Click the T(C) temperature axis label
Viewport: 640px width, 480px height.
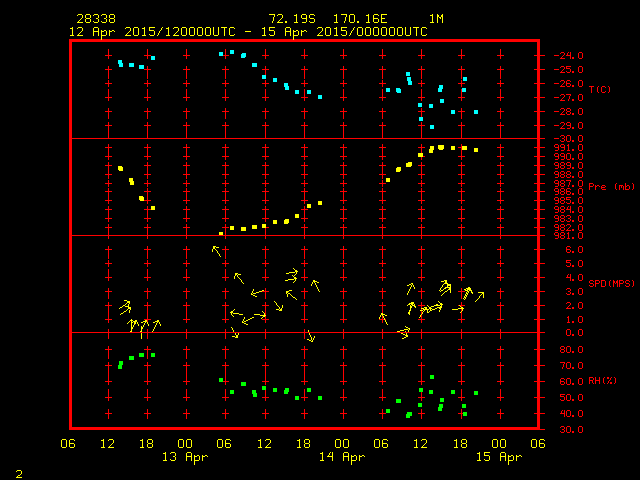pyautogui.click(x=599, y=90)
